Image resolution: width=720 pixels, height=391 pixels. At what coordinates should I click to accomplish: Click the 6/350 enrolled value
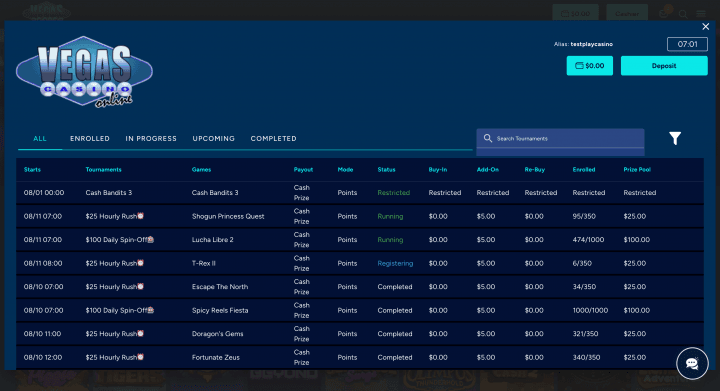coord(582,263)
